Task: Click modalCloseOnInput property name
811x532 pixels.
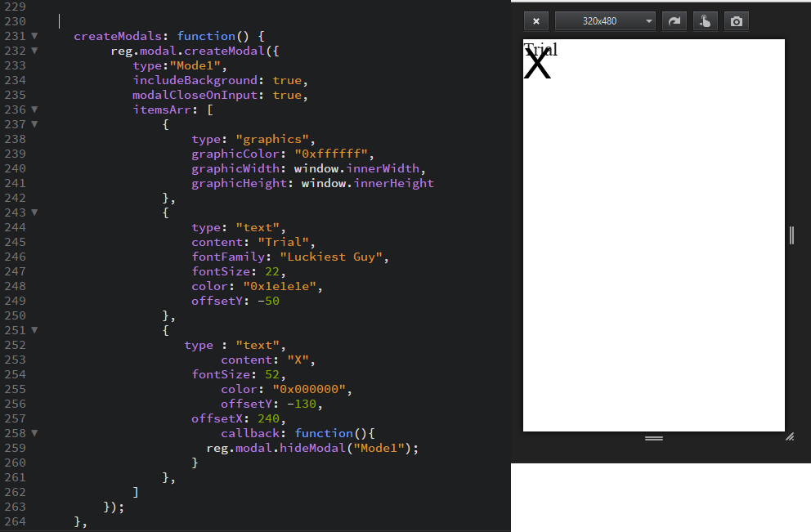Action: pos(195,95)
